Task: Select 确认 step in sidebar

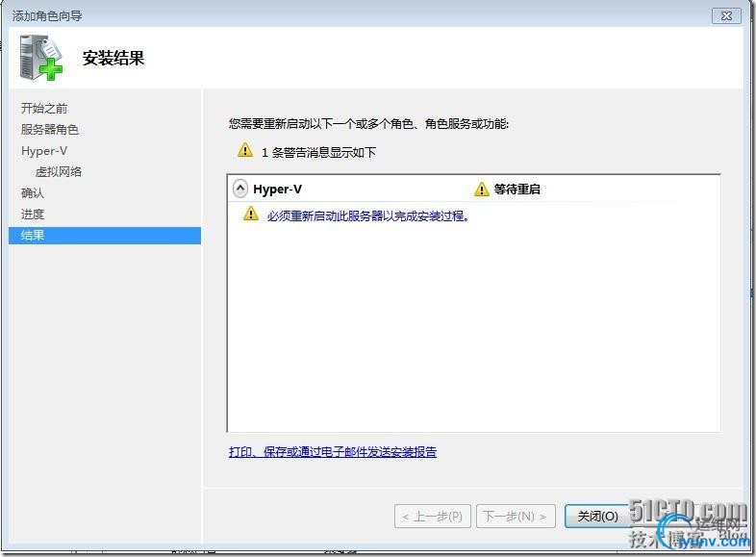Action: coord(33,193)
